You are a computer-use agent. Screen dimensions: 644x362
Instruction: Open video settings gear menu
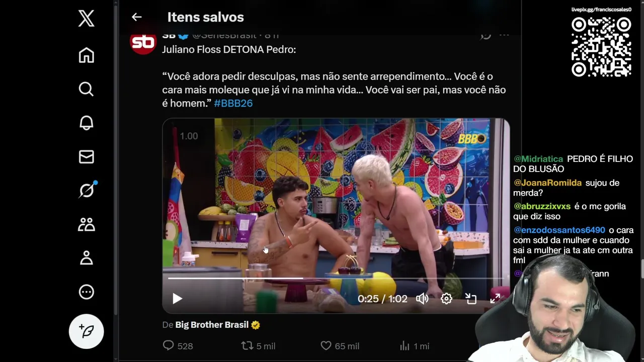pyautogui.click(x=446, y=299)
